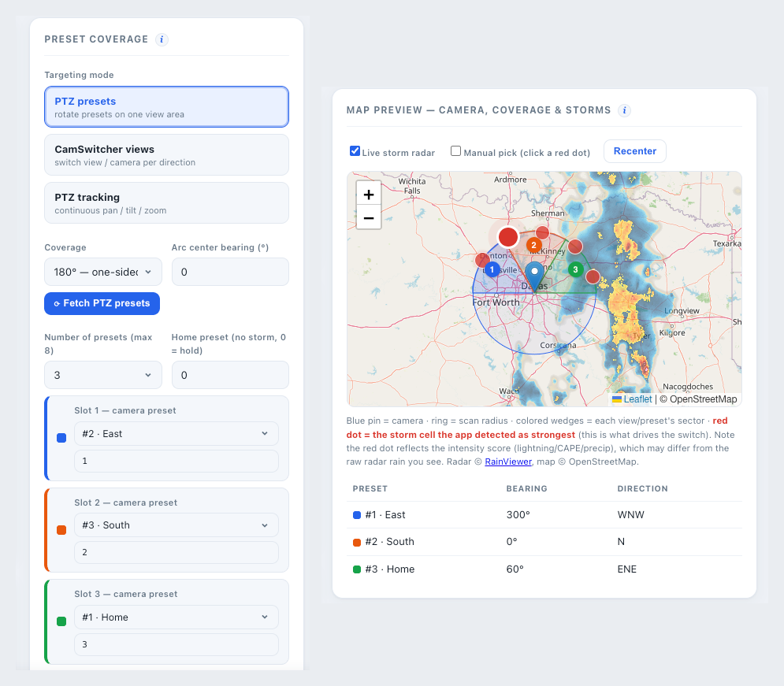Click the blue marker numbered 1
The width and height of the screenshot is (784, 686).
[x=492, y=270]
